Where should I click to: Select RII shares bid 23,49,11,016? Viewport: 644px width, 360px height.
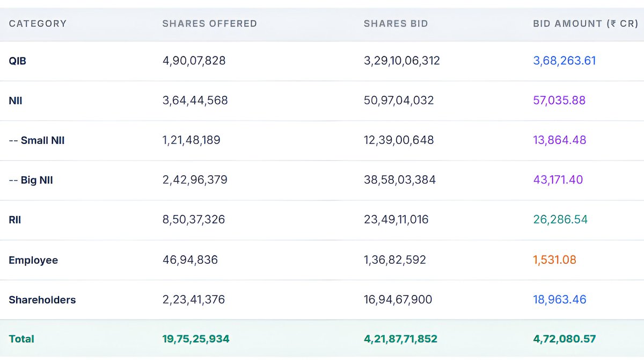click(396, 220)
